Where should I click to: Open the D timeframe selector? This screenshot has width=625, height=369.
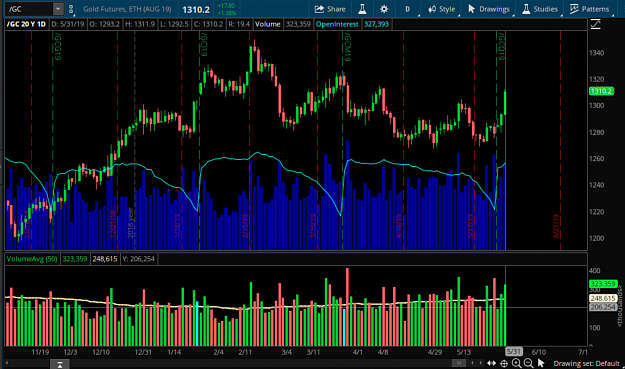click(x=407, y=9)
